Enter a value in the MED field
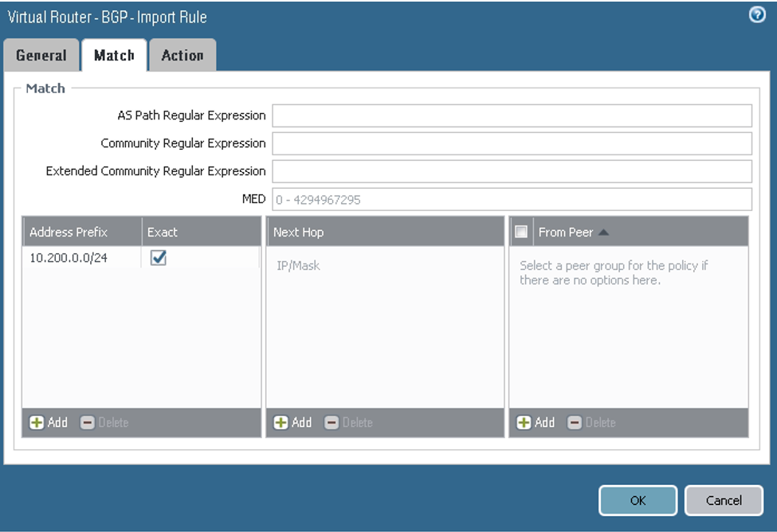This screenshot has height=532, width=777. 512,199
